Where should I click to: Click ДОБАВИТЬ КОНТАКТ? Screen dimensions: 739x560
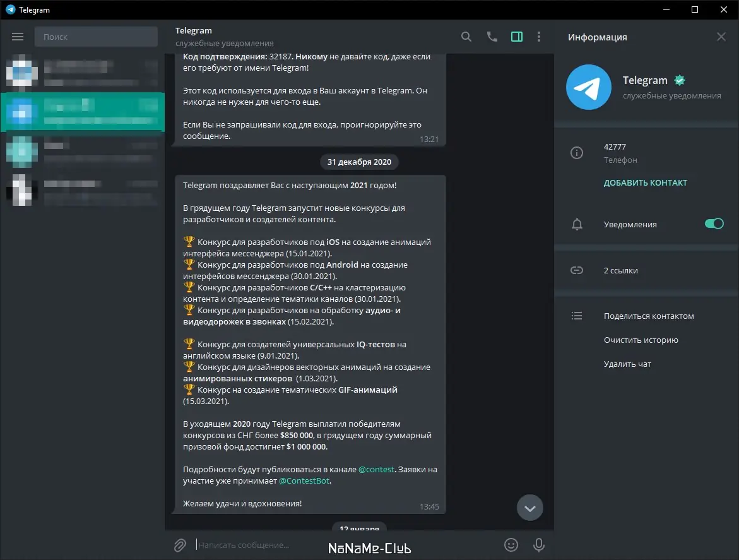click(645, 183)
